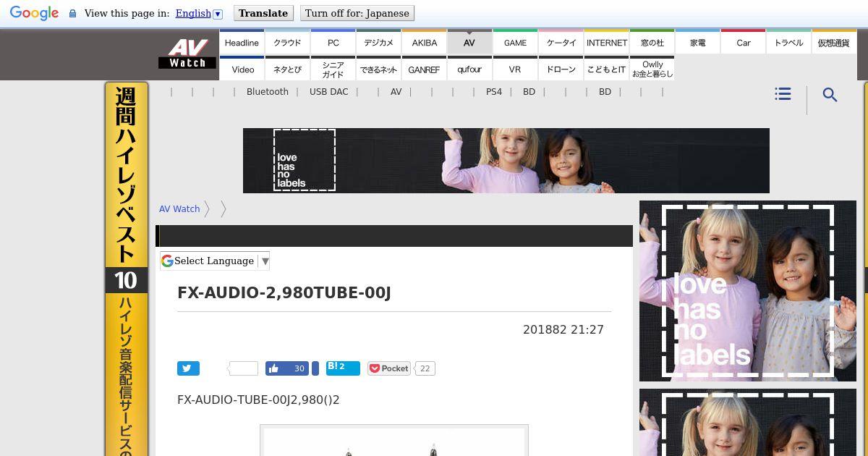868x456 pixels.
Task: Click the AV Watch logo
Action: pos(187,54)
